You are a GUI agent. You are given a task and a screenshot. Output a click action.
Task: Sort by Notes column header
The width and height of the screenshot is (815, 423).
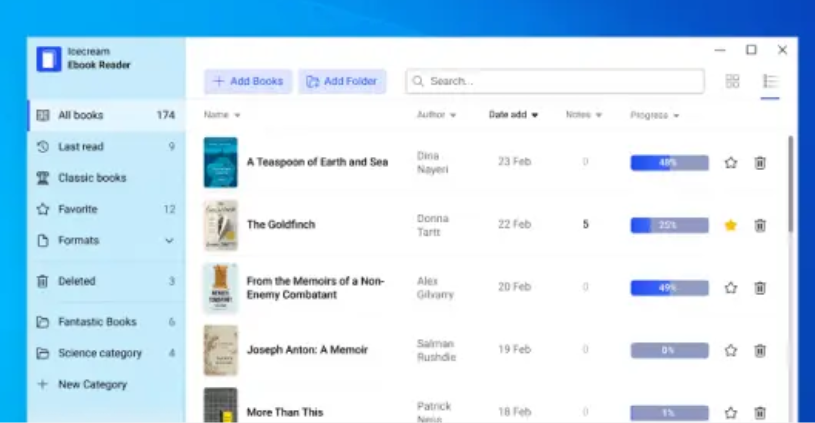(x=584, y=115)
